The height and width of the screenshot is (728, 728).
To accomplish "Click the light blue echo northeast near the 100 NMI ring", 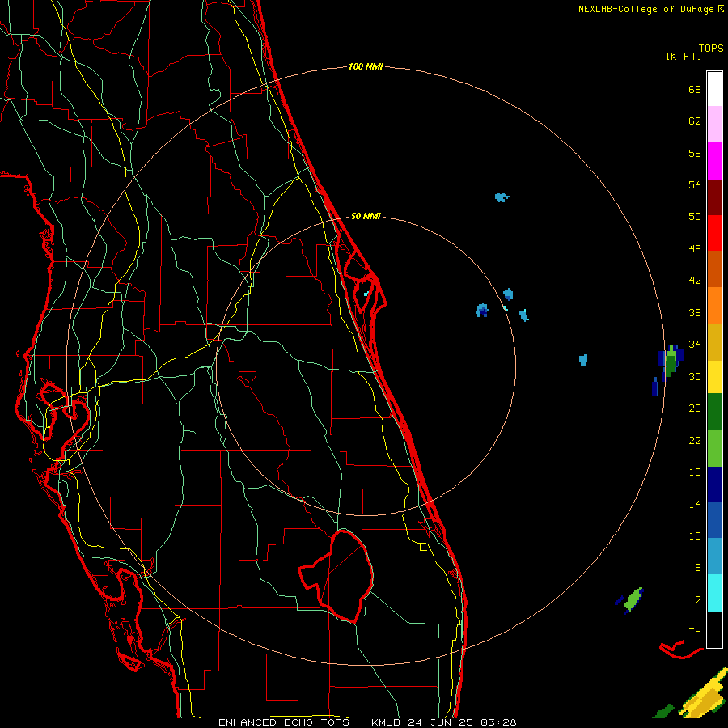I will [502, 197].
